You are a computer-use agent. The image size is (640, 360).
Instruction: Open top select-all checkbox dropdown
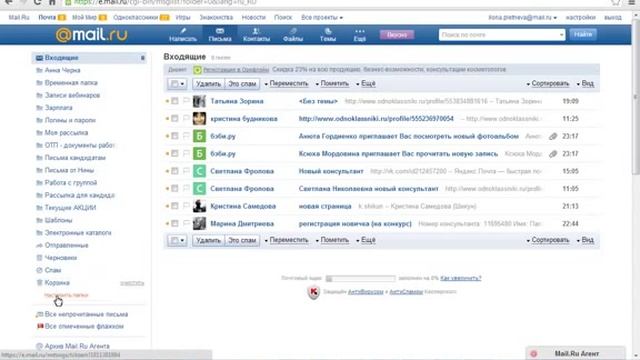177,84
